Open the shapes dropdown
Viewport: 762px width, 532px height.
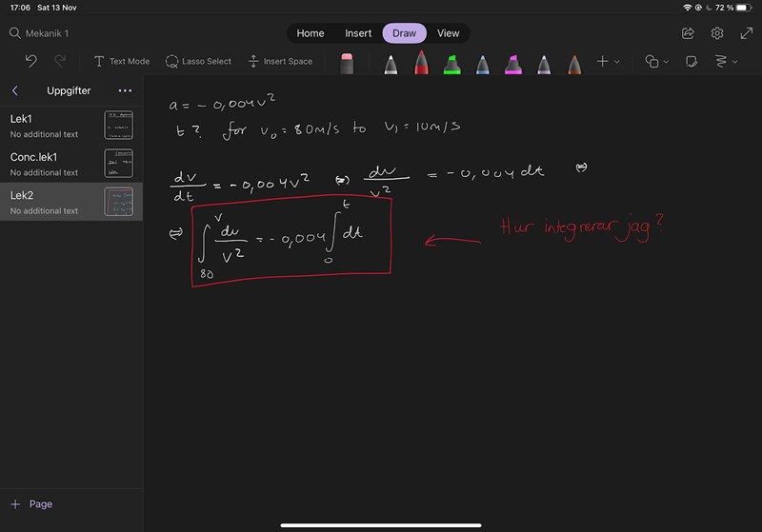point(656,61)
